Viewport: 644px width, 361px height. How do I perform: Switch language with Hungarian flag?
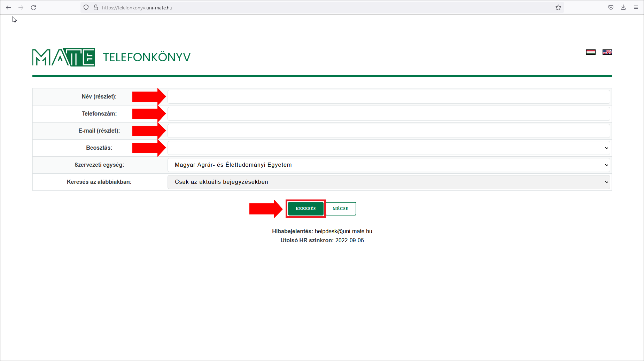[591, 52]
